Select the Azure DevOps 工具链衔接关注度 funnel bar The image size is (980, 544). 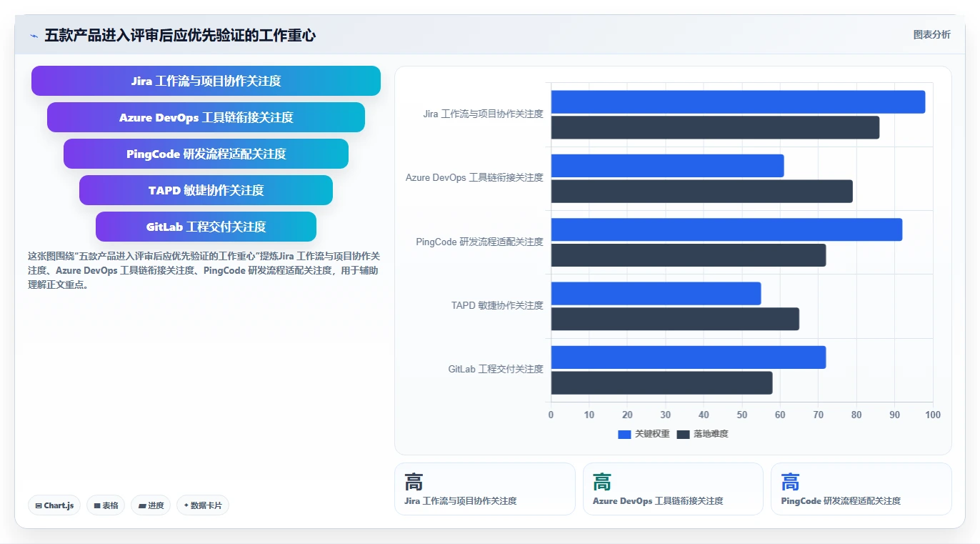[x=206, y=117]
